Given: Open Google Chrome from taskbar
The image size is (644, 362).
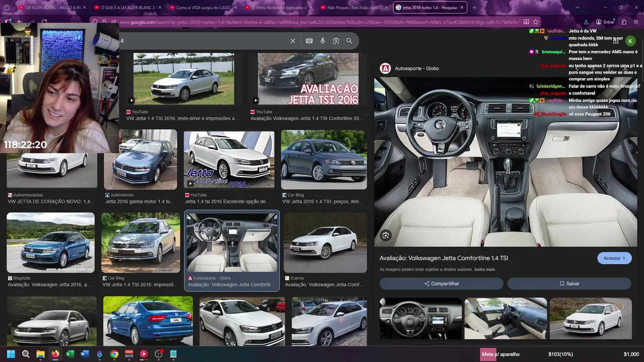Looking at the screenshot, I should pyautogui.click(x=114, y=354).
